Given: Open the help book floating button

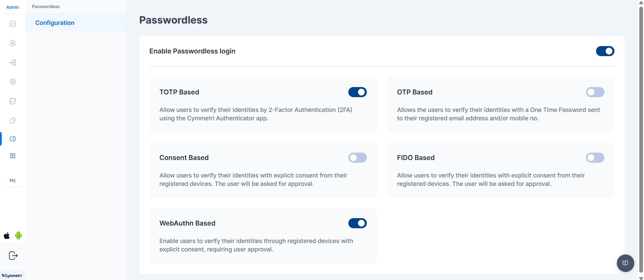Looking at the screenshot, I should tap(625, 263).
